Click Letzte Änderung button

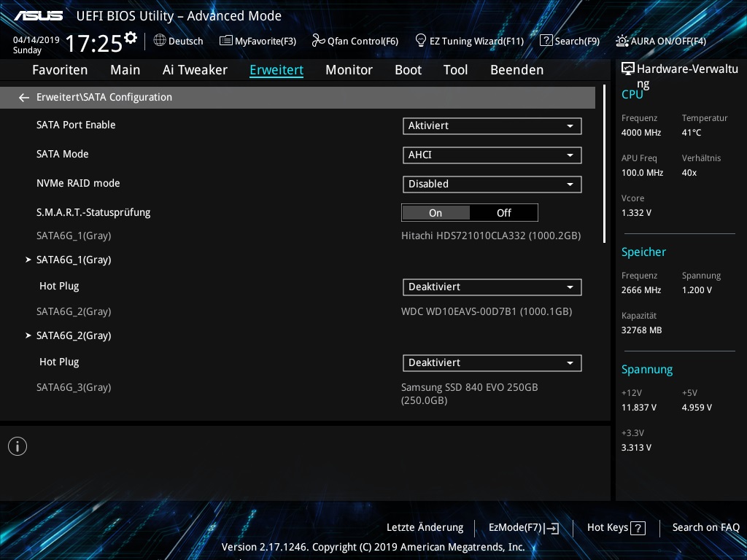click(425, 528)
